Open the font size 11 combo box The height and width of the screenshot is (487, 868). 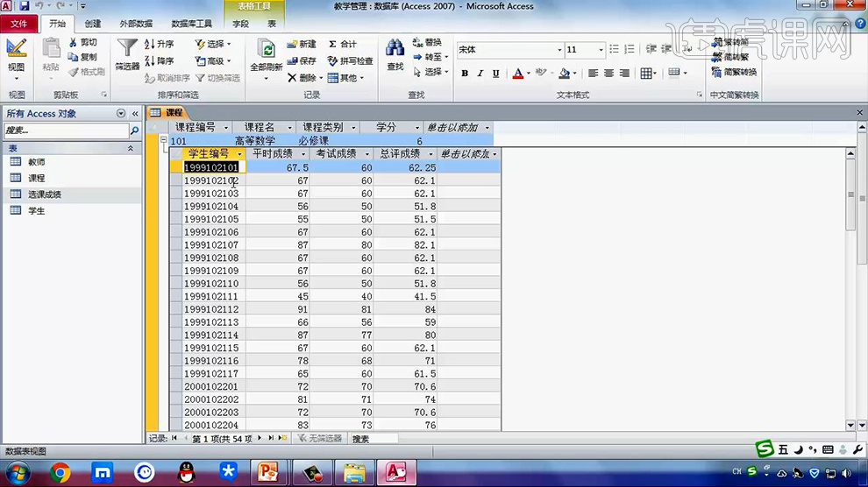[585, 49]
